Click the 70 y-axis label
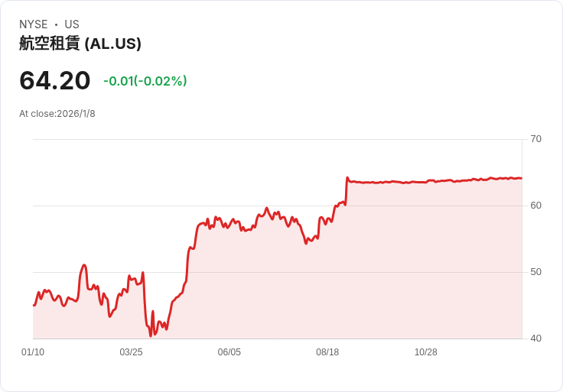 [x=536, y=139]
